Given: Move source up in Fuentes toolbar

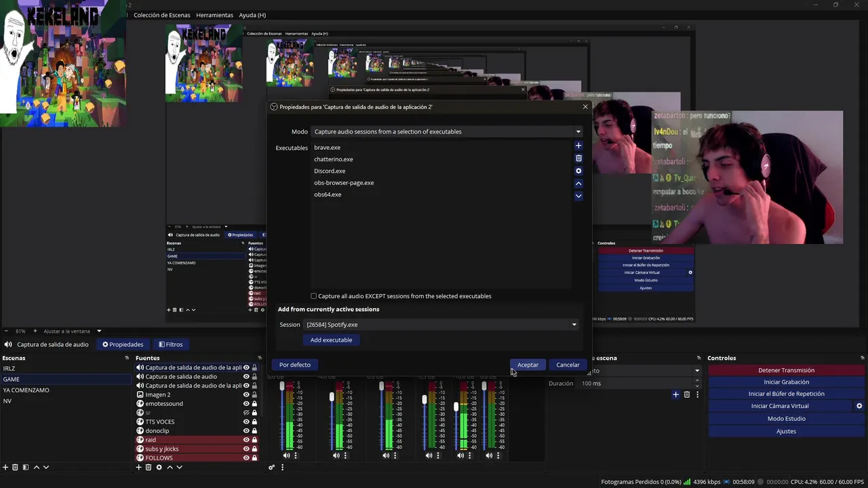Looking at the screenshot, I should [170, 467].
